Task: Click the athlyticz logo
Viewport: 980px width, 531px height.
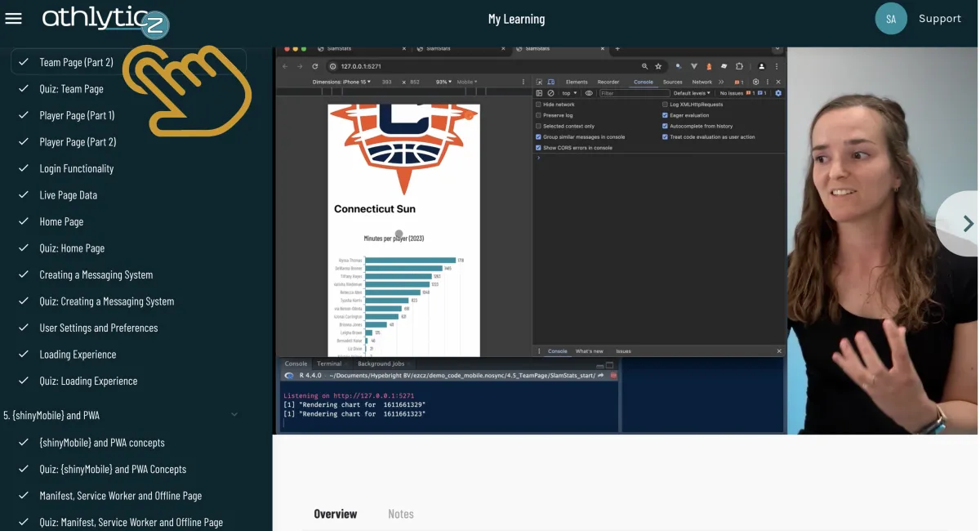Action: click(105, 20)
